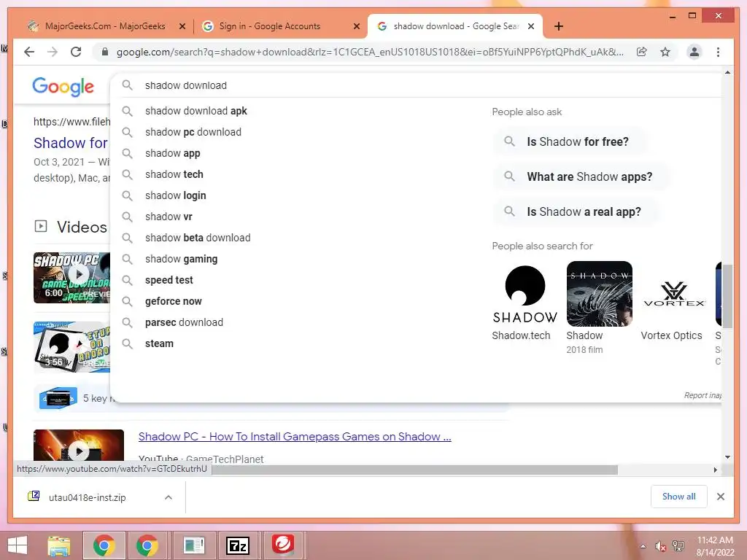Open the Shadow 2018 film card
This screenshot has height=560, width=747.
coord(600,307)
